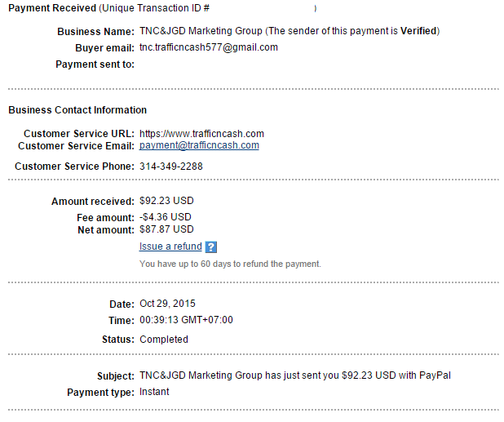Click the bold Verified sender status word
The height and width of the screenshot is (422, 504).
coord(418,31)
